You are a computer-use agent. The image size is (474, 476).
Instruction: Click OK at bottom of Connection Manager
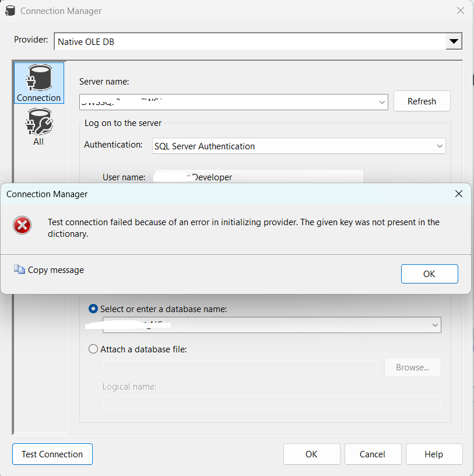312,454
